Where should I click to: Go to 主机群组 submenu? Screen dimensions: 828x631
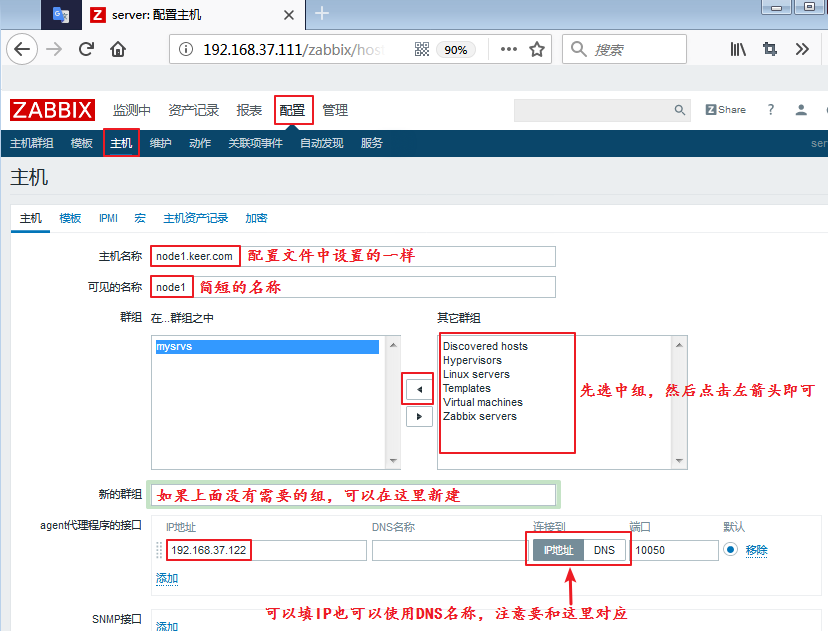tap(32, 143)
